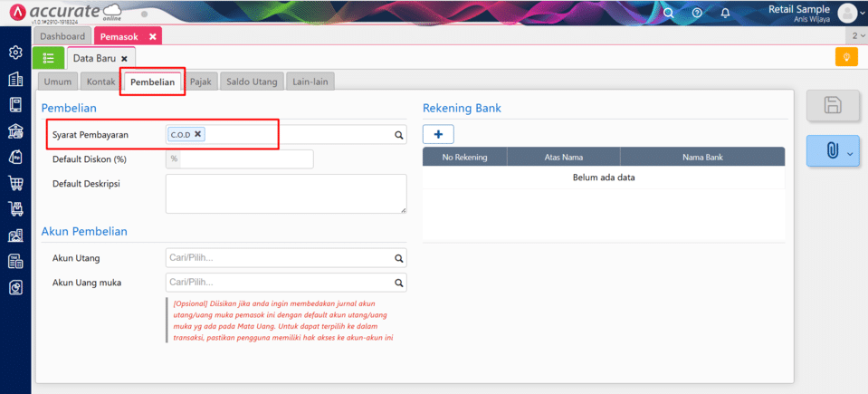Add a bank account with plus button

coord(438,134)
